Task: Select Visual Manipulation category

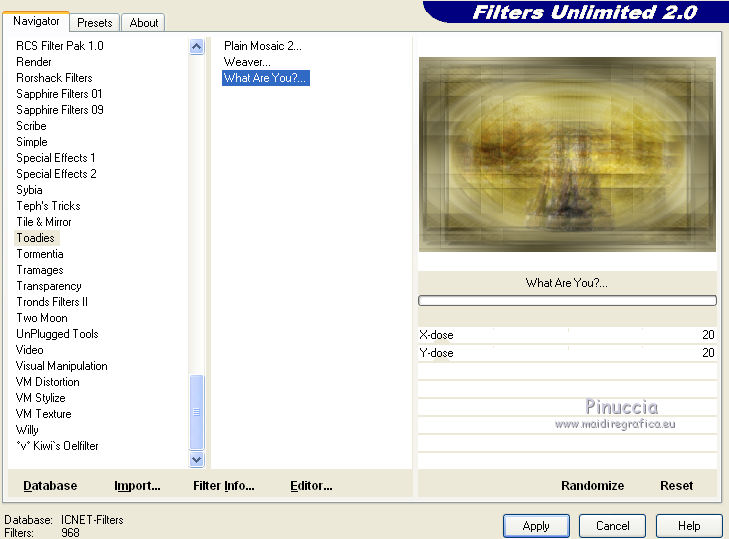Action: point(61,366)
